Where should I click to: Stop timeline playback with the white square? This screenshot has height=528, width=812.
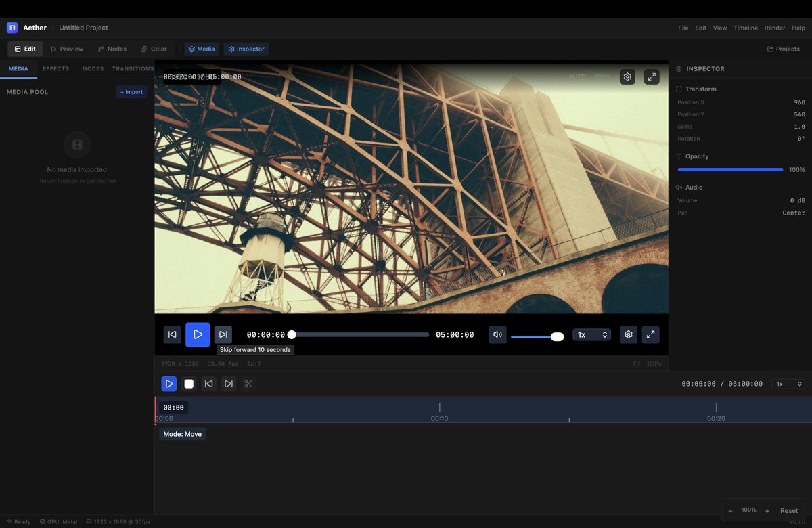[x=189, y=384]
